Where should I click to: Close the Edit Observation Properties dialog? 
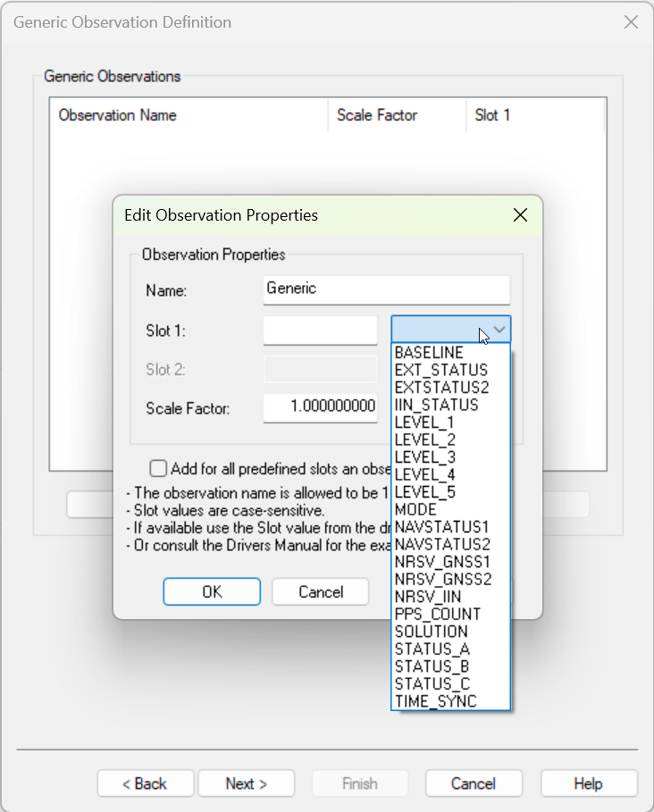(x=520, y=215)
